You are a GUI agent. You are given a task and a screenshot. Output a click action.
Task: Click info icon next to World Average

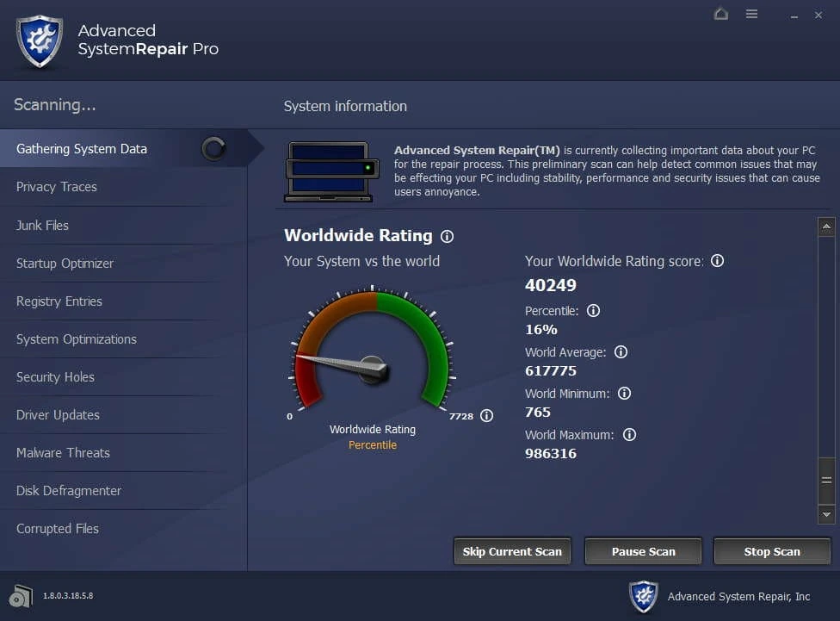621,351
